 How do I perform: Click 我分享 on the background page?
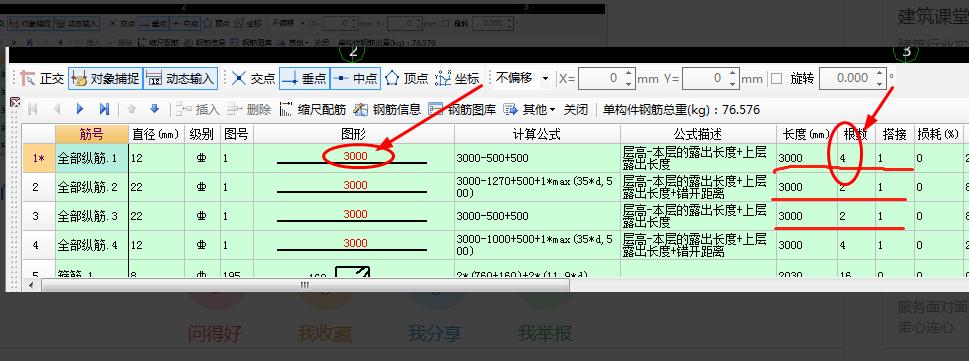[x=435, y=334]
